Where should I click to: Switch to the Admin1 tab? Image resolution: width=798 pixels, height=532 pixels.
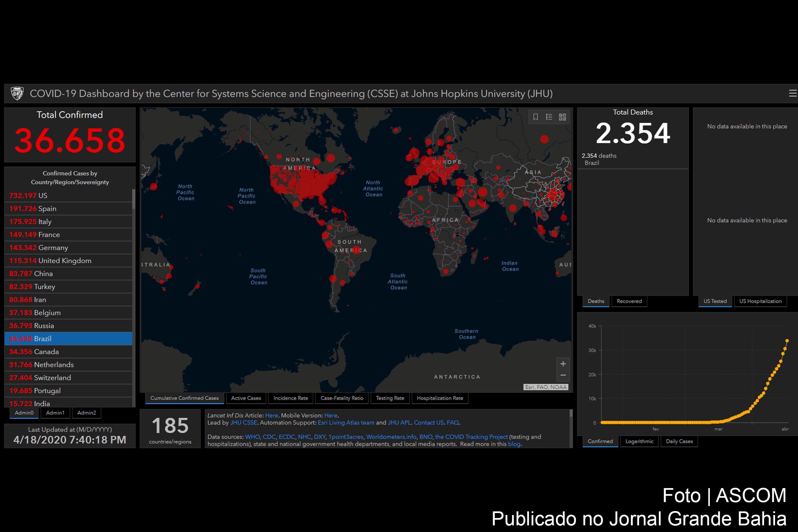pyautogui.click(x=55, y=413)
